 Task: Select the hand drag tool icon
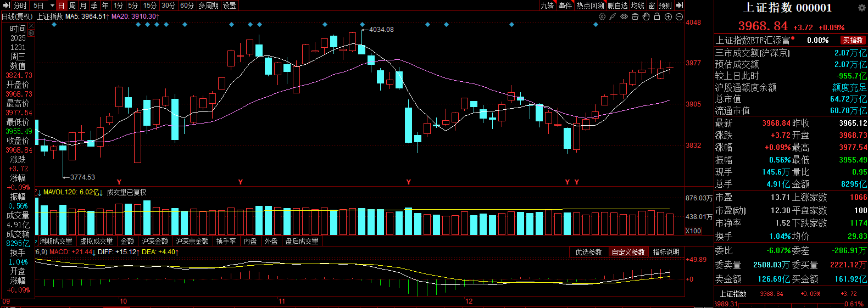646,17
